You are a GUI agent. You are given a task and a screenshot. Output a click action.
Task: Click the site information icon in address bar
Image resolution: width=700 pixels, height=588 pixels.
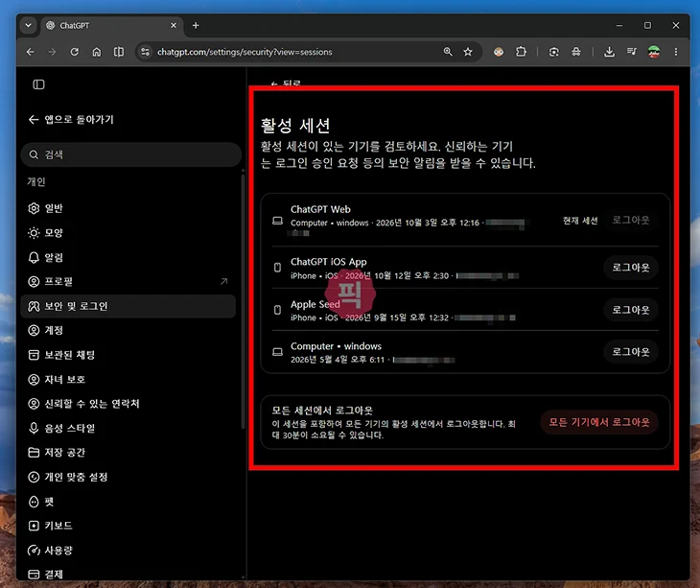146,52
